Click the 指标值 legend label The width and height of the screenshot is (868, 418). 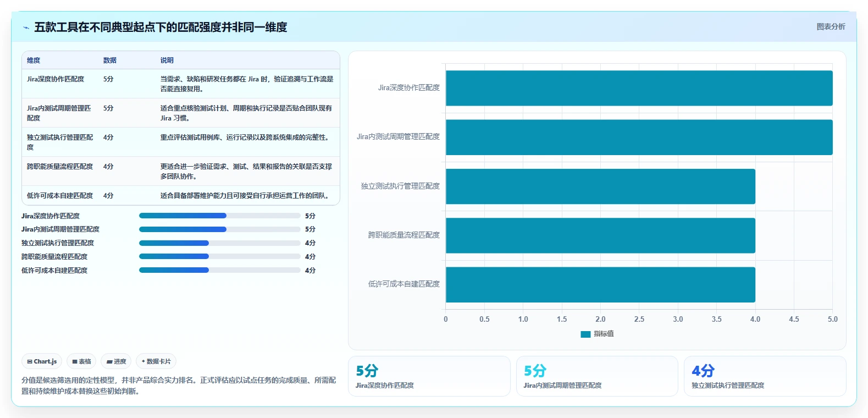(604, 334)
